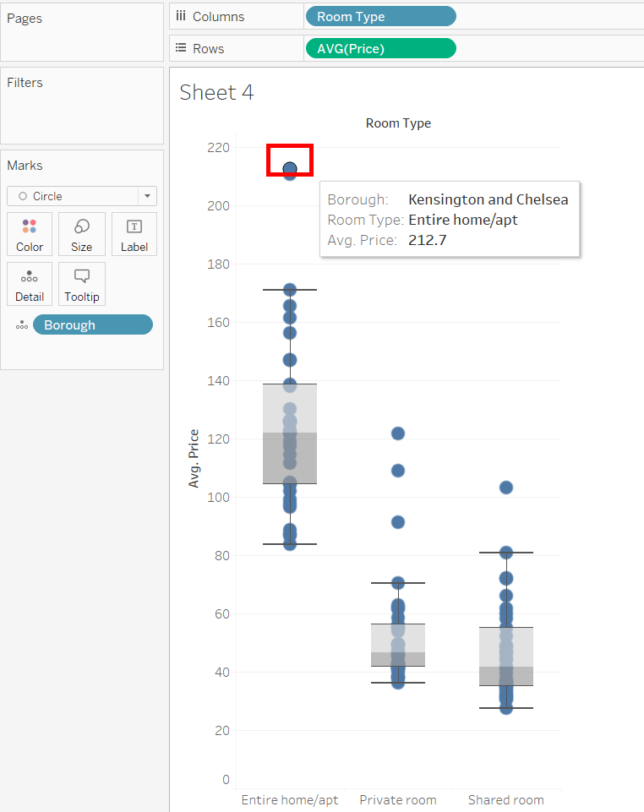Screen dimensions: 644x812
Task: Click the Sheet 4 title
Action: tap(216, 92)
